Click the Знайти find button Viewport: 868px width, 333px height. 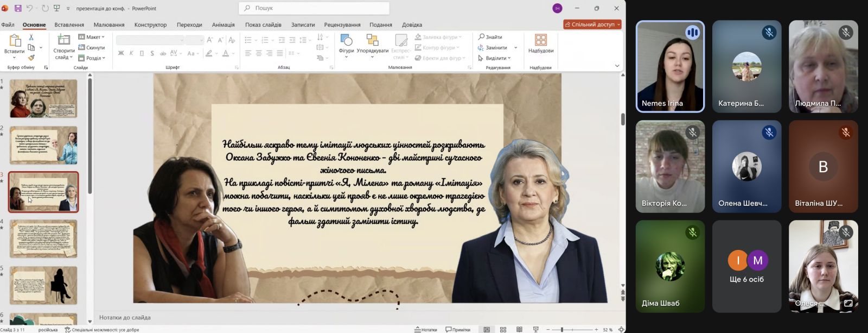490,37
